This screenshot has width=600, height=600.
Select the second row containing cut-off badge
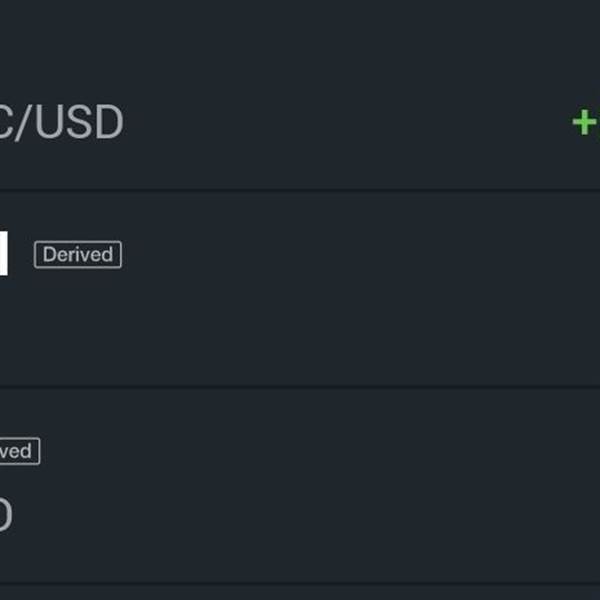click(300, 485)
